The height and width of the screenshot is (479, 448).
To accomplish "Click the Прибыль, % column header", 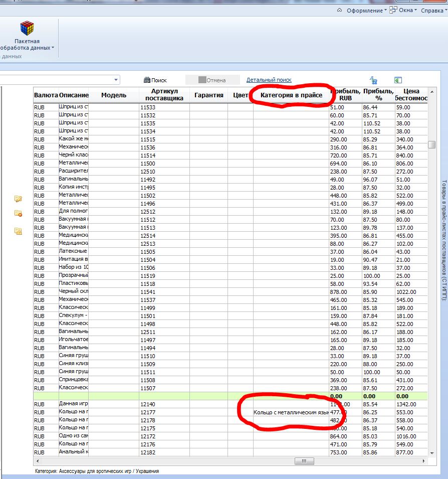I will point(378,95).
